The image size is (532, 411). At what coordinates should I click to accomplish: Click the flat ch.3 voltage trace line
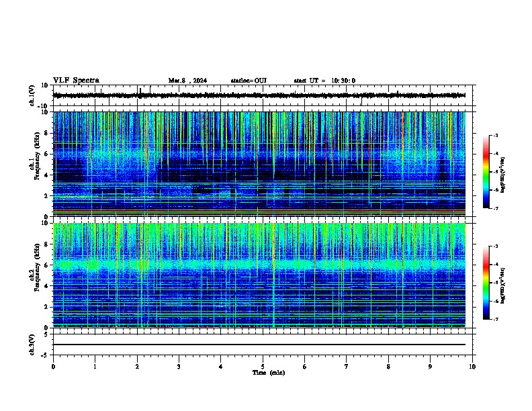[259, 345]
